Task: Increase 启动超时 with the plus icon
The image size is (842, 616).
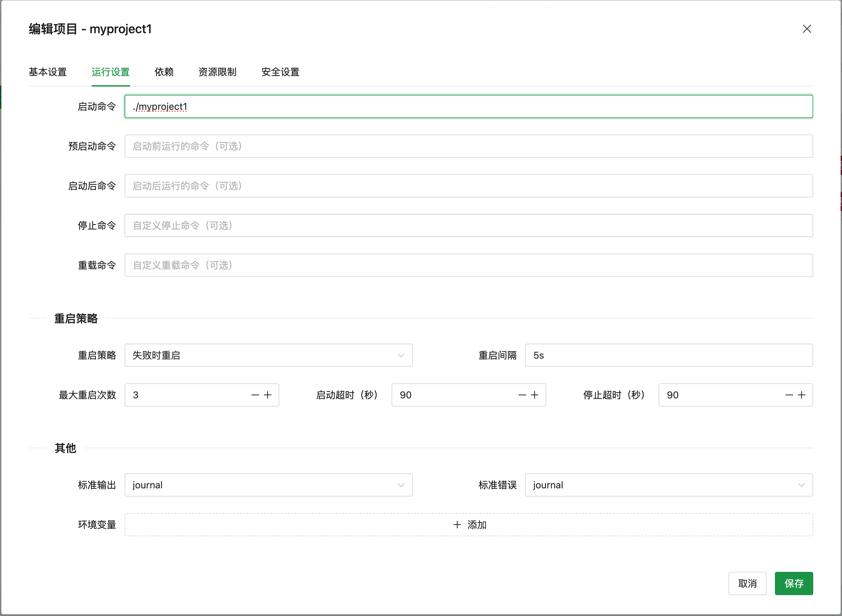Action: (535, 395)
